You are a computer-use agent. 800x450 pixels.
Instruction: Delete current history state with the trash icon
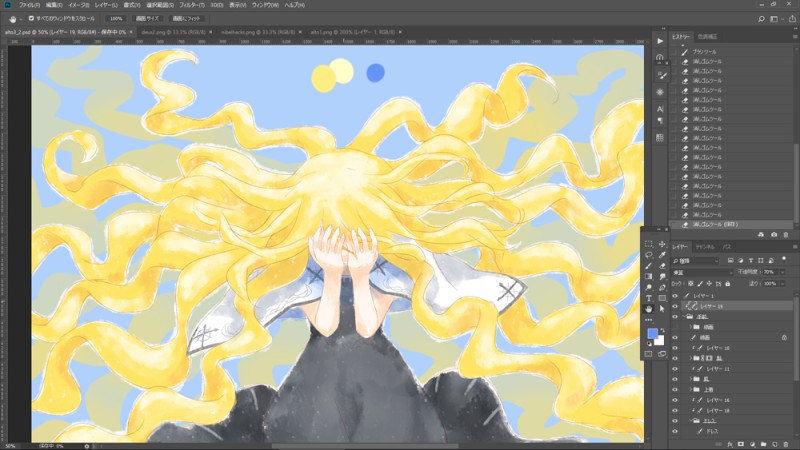pos(786,235)
